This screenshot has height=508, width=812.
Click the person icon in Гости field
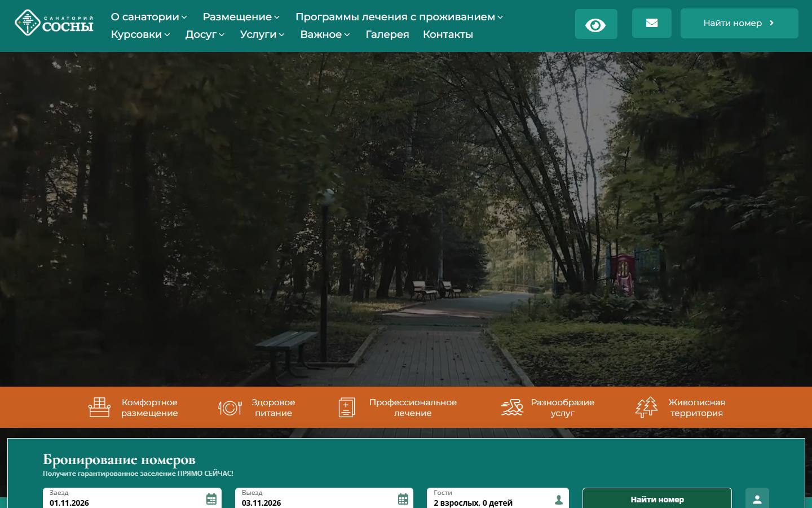tap(559, 500)
